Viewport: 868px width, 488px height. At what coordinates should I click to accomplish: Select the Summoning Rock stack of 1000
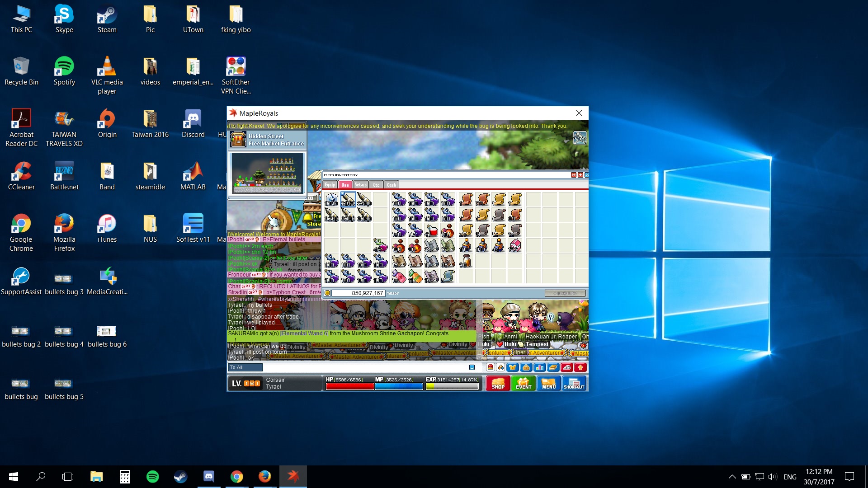331,199
